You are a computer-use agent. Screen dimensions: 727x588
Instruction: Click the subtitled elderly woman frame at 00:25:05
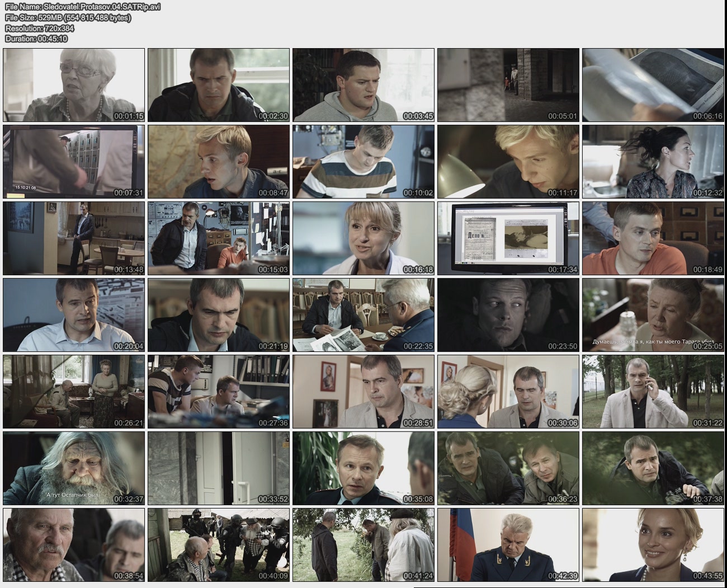click(653, 315)
